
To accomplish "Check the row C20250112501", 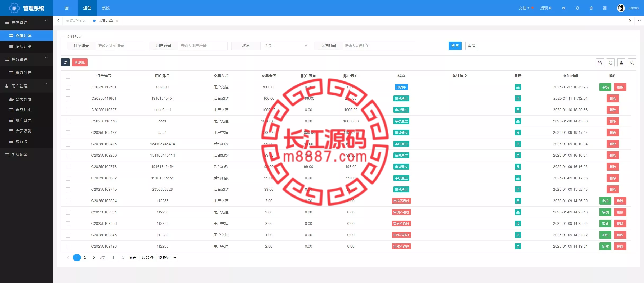I will pyautogui.click(x=68, y=87).
